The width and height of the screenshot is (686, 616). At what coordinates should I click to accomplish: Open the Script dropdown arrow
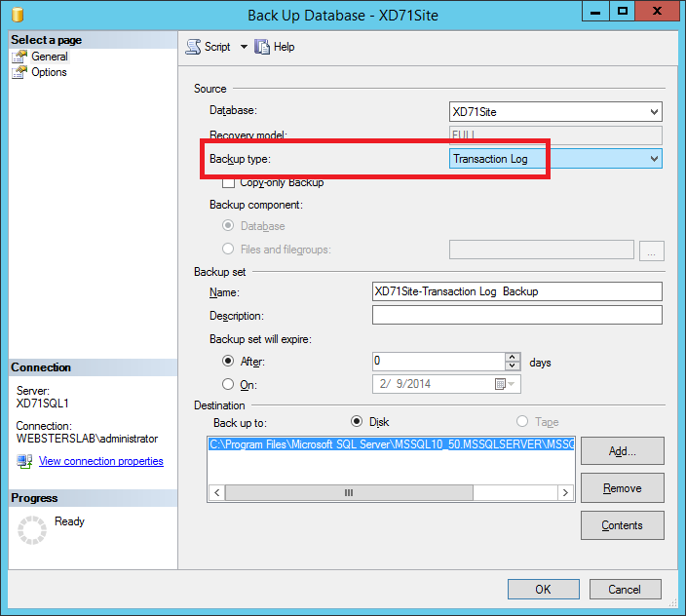244,47
